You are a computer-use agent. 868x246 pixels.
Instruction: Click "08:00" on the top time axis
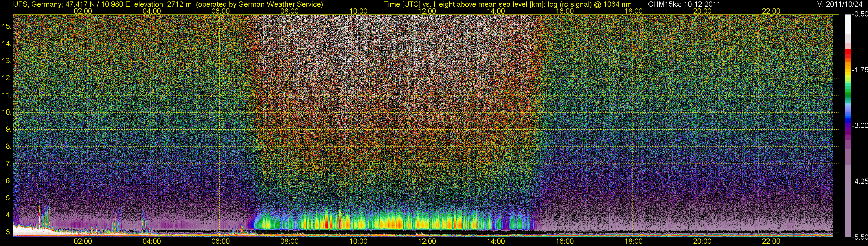click(289, 11)
